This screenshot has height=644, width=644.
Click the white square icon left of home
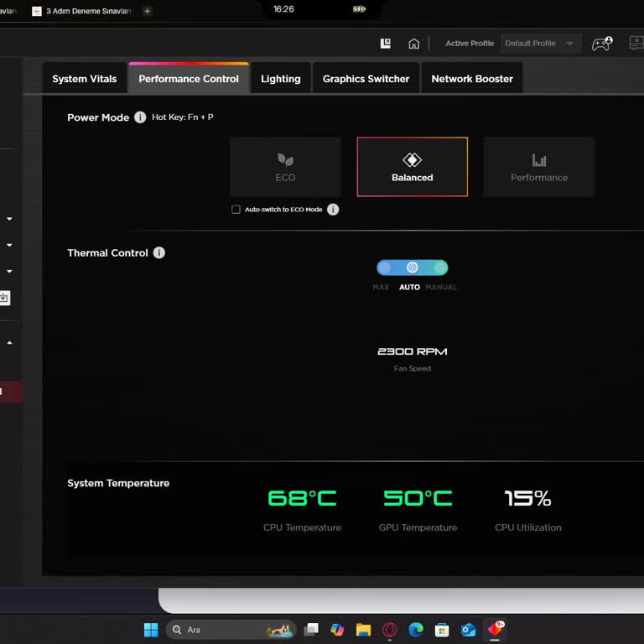(386, 44)
